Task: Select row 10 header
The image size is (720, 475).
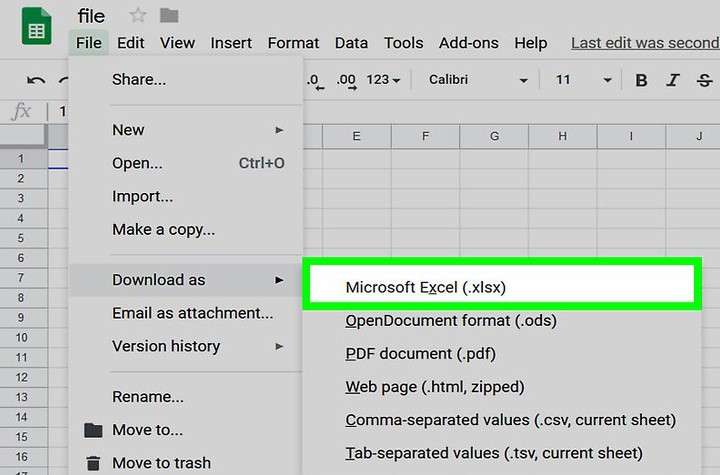Action: pyautogui.click(x=23, y=338)
